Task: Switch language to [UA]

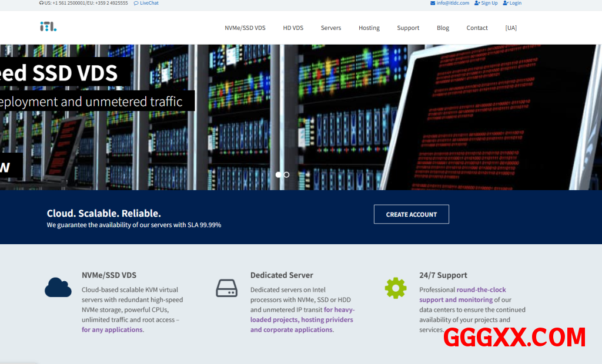Action: 511,28
